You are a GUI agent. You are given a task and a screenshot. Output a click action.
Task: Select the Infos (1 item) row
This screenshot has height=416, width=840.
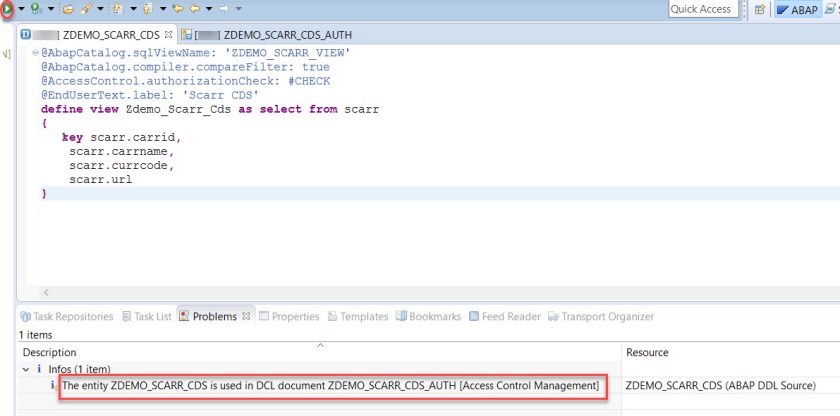tap(79, 369)
